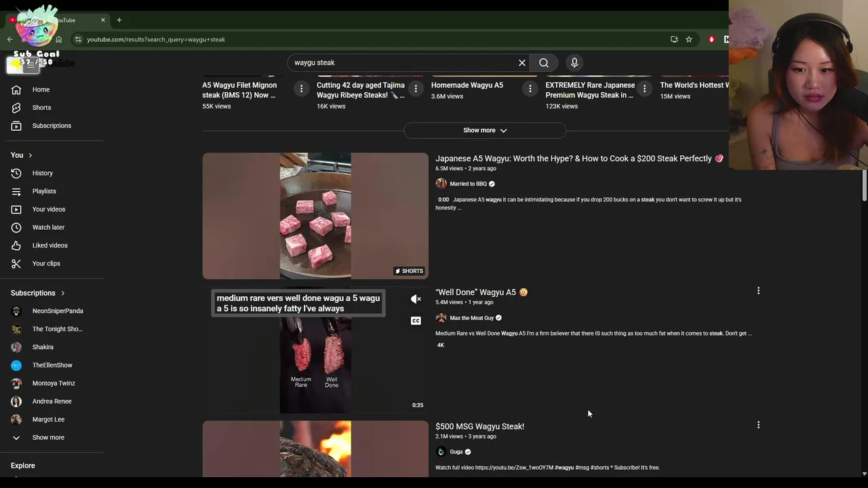The width and height of the screenshot is (868, 488).
Task: Open Japanese A5 Wagyu: Worth the Hype video title
Action: [x=579, y=159]
